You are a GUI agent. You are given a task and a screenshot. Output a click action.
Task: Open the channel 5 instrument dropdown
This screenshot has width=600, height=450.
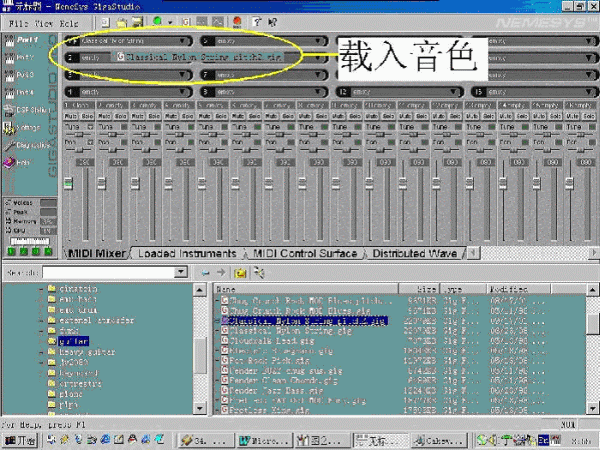point(318,41)
